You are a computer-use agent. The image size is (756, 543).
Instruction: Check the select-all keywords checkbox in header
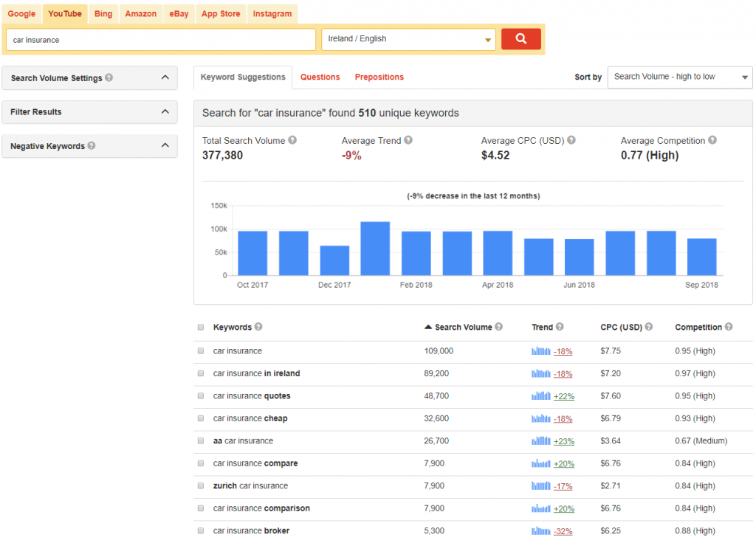(200, 327)
